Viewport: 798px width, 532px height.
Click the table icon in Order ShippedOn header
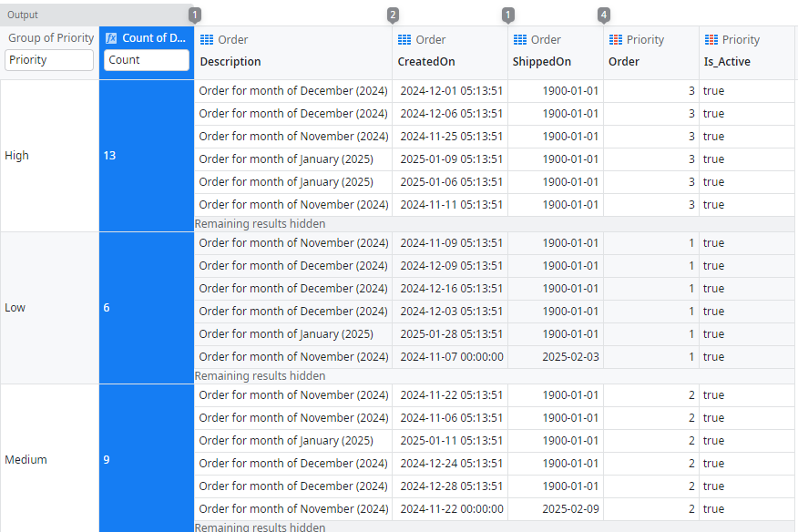(x=520, y=40)
